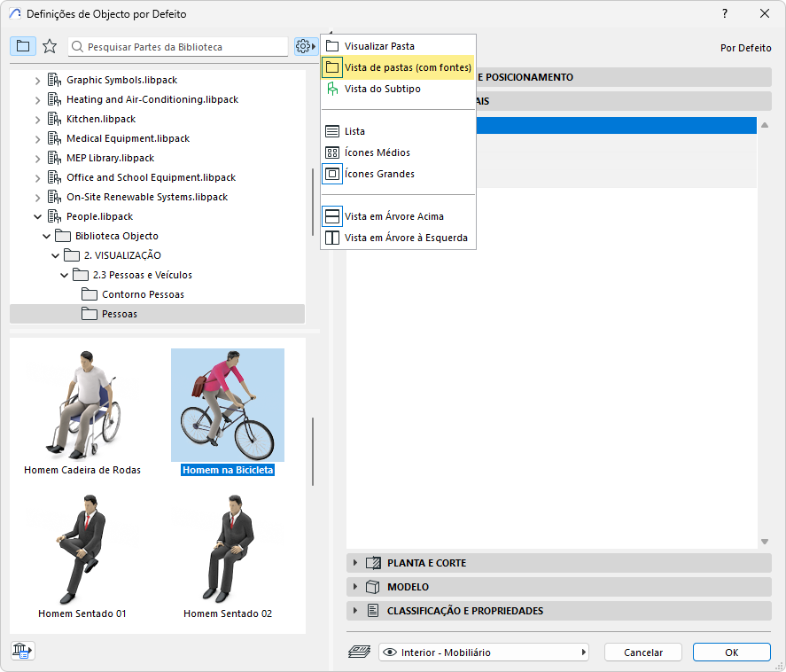Viewport: 786px width, 672px height.
Task: Click the help question mark icon
Action: [x=725, y=13]
